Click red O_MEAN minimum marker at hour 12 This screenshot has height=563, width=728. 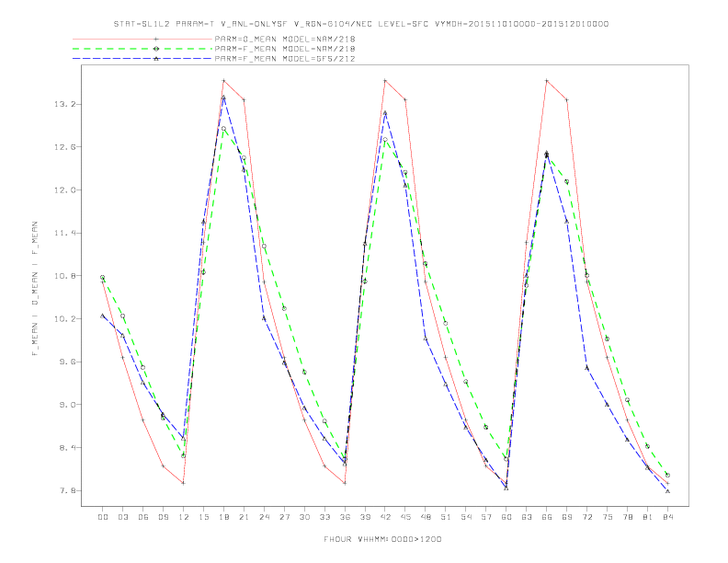point(184,483)
